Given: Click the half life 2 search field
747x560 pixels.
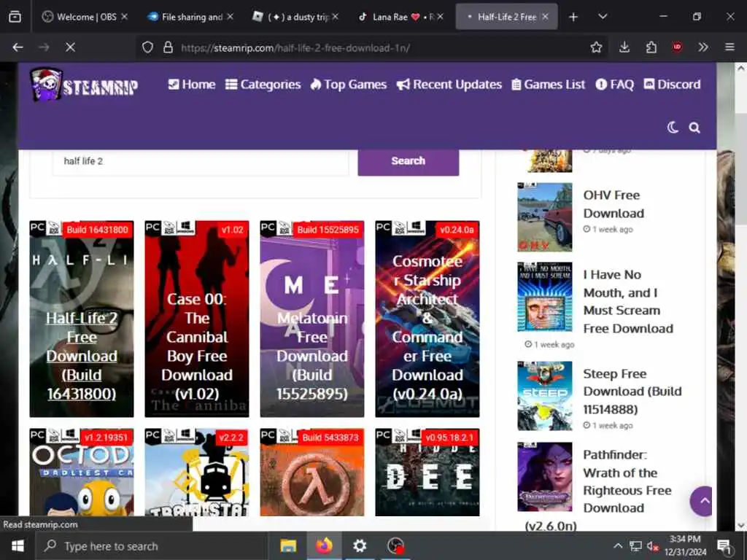Looking at the screenshot, I should pos(201,162).
